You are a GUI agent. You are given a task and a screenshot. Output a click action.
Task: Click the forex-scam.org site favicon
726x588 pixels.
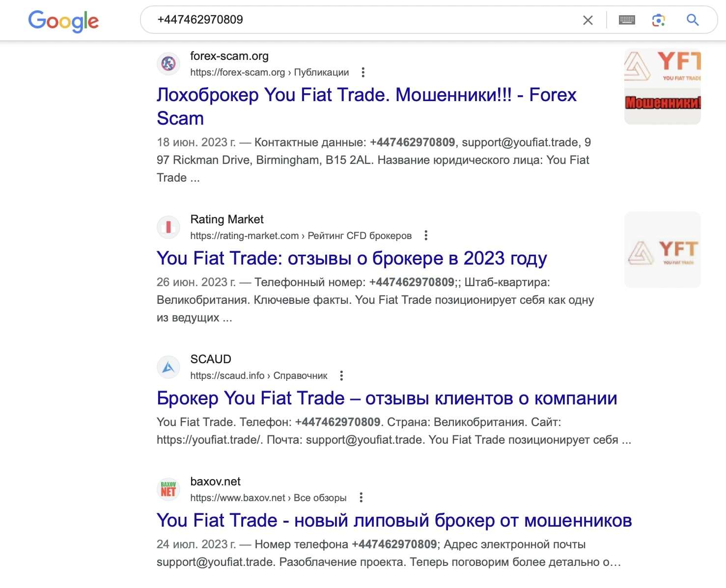coord(168,63)
